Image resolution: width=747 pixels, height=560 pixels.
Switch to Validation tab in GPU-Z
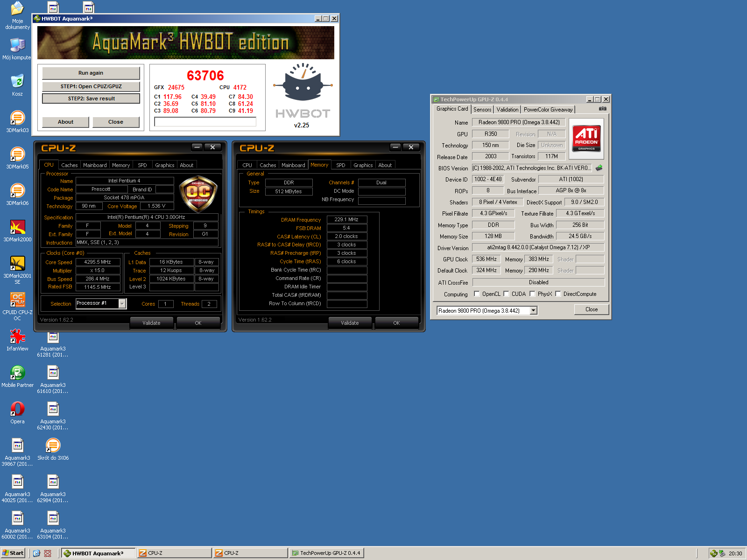507,110
